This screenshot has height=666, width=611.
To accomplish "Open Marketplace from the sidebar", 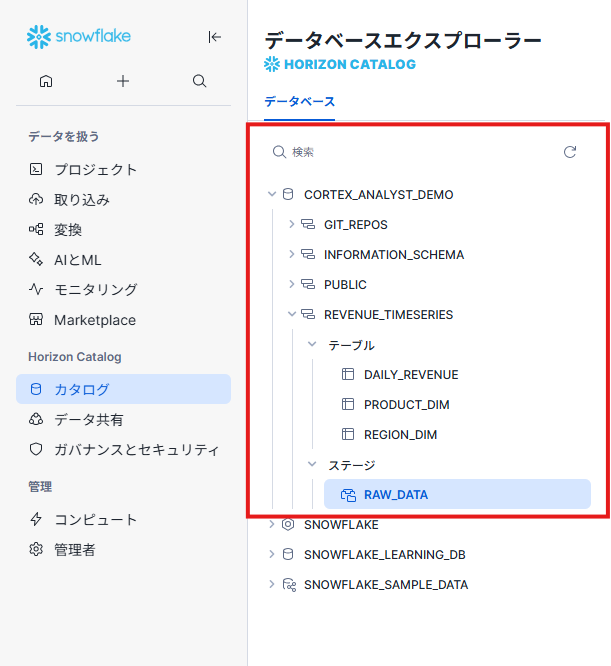I will [x=124, y=319].
